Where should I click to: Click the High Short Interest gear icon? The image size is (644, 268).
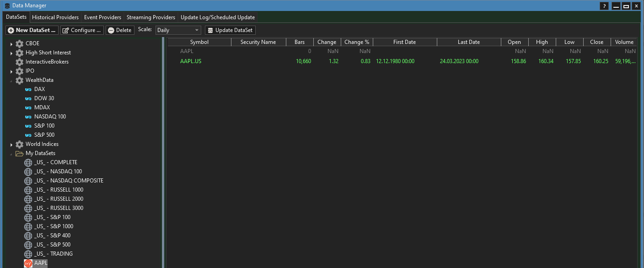pyautogui.click(x=19, y=53)
